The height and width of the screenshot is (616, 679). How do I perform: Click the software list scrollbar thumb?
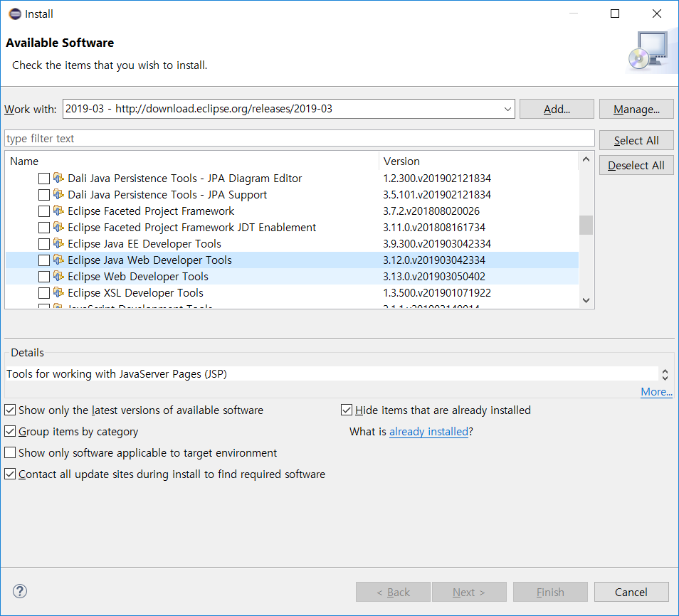tap(586, 225)
